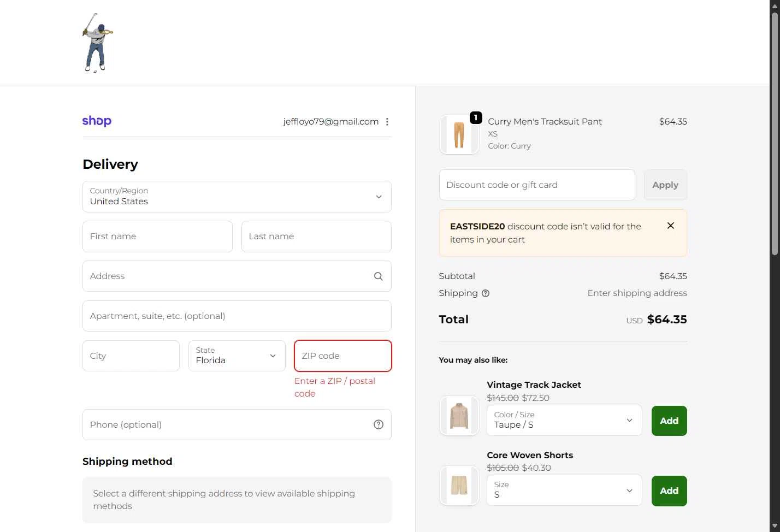Image resolution: width=780 pixels, height=532 pixels.
Task: Click the page vertical scrollbar thumb
Action: click(775, 133)
